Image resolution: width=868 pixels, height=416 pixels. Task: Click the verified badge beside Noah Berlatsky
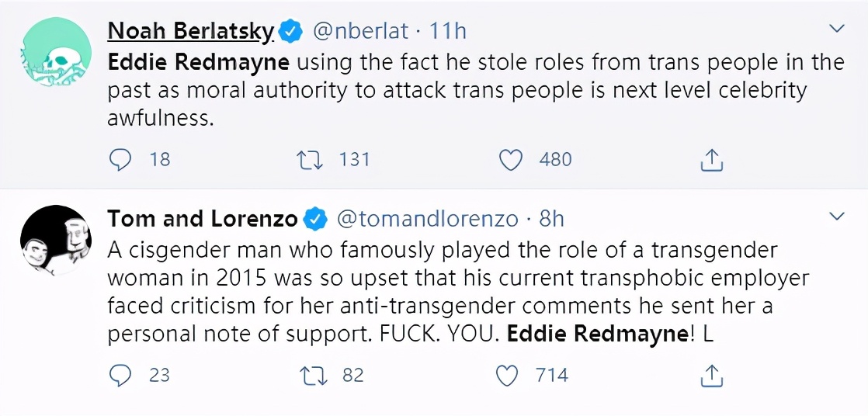tap(290, 33)
